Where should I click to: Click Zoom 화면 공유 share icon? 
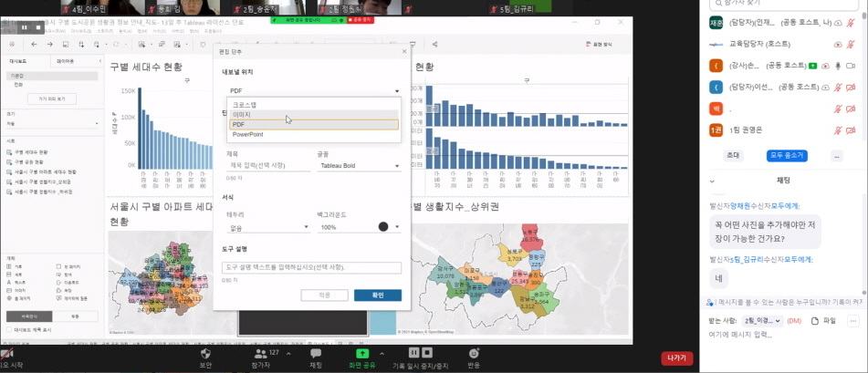[362, 353]
